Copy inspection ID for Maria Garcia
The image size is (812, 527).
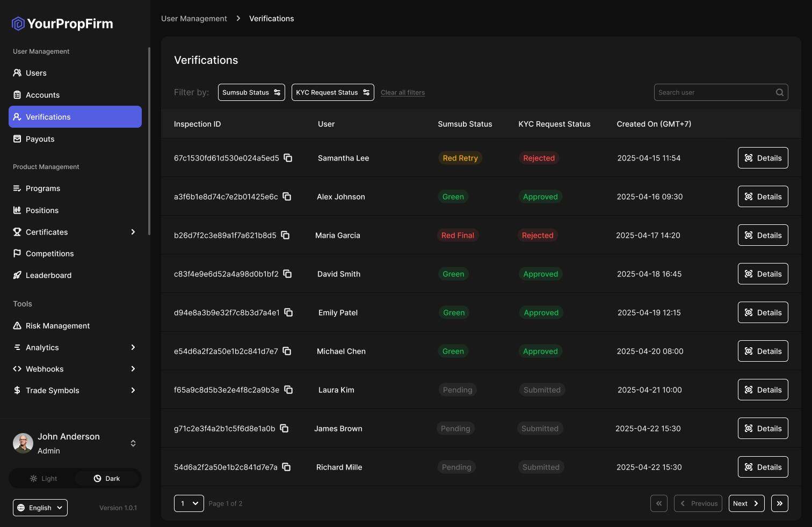point(285,235)
